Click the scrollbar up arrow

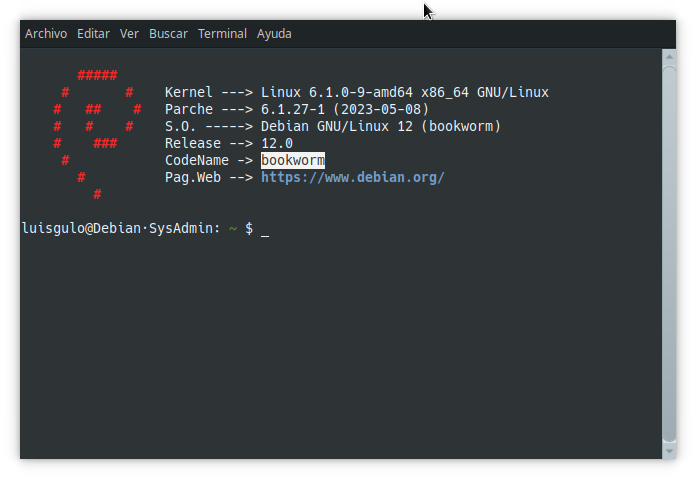pyautogui.click(x=668, y=57)
